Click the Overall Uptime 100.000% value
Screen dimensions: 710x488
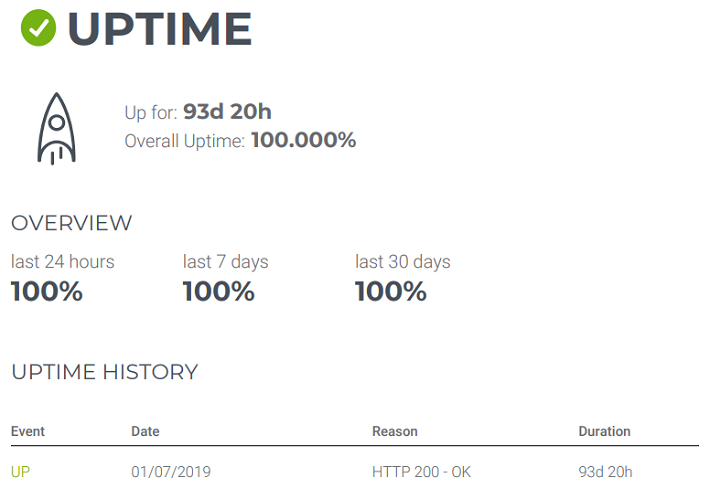(x=303, y=140)
